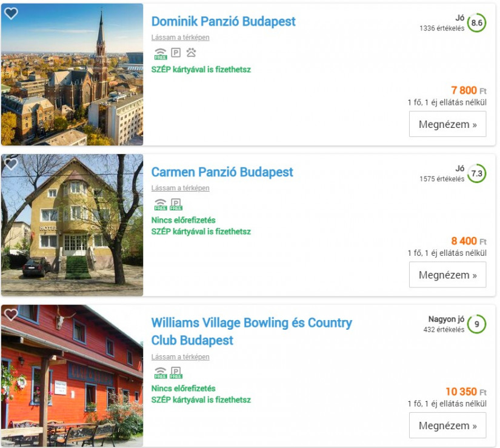Click free parking icon under Carmen Panzió
Screen dimensions: 500x448
click(x=176, y=204)
